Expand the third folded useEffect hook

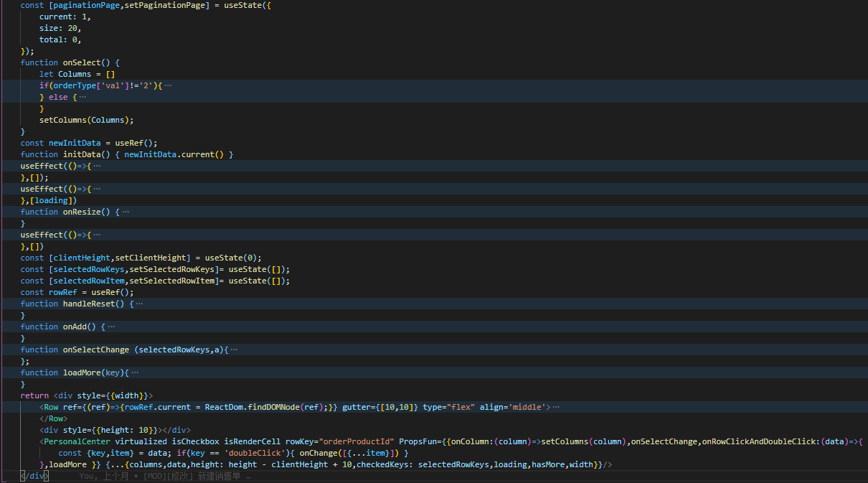(96, 234)
